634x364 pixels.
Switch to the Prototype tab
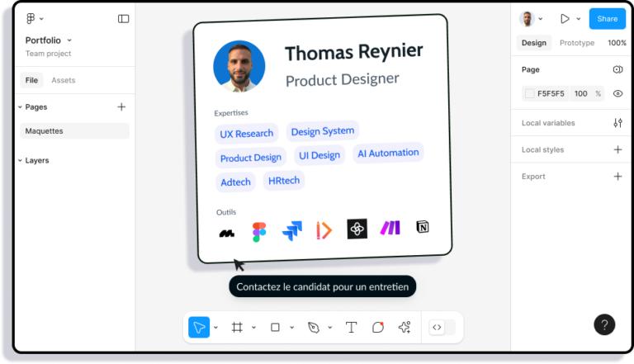pos(576,43)
